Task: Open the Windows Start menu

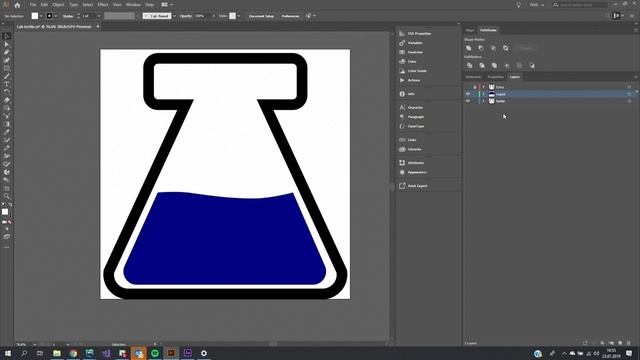Action: 8,353
